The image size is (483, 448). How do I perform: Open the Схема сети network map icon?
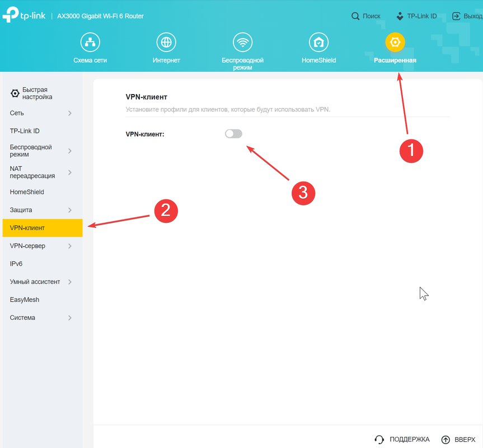[90, 42]
